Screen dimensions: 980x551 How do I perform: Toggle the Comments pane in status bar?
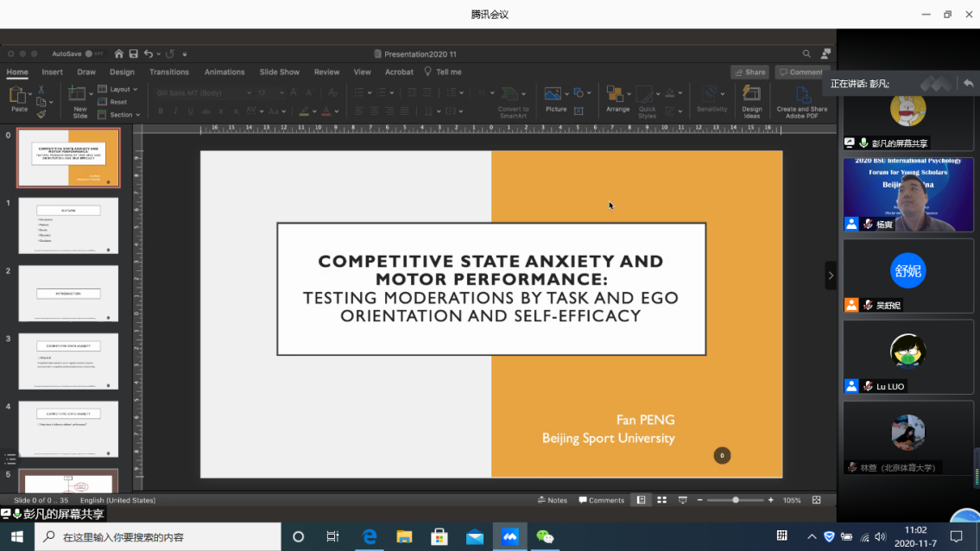(x=601, y=500)
